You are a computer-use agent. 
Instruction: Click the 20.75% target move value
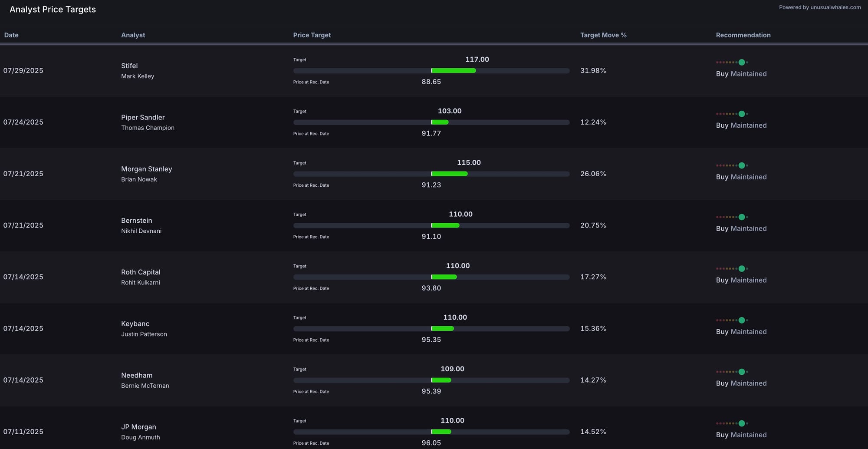point(593,225)
